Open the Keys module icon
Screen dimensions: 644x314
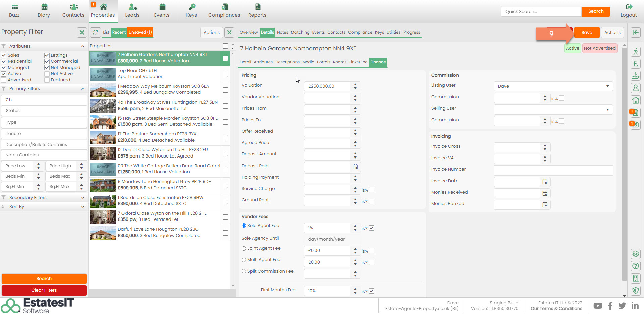(x=191, y=7)
